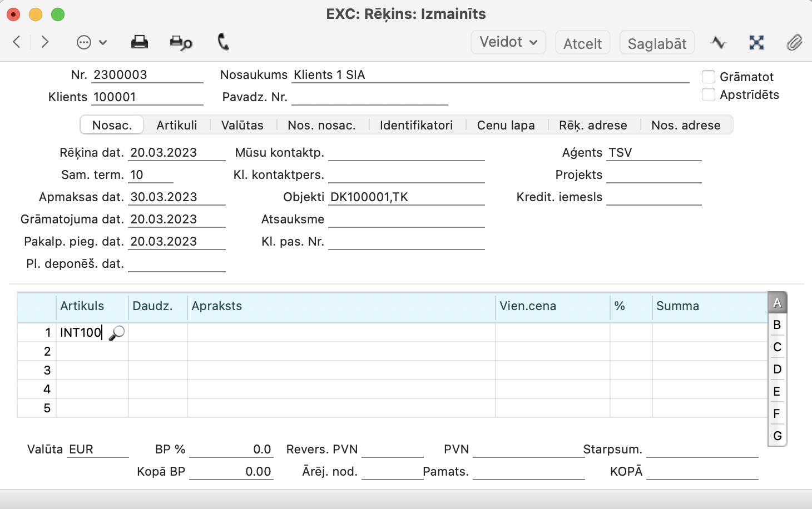Click the article lookup magnifier in row 1
Viewport: 812px width, 509px height.
coord(117,333)
